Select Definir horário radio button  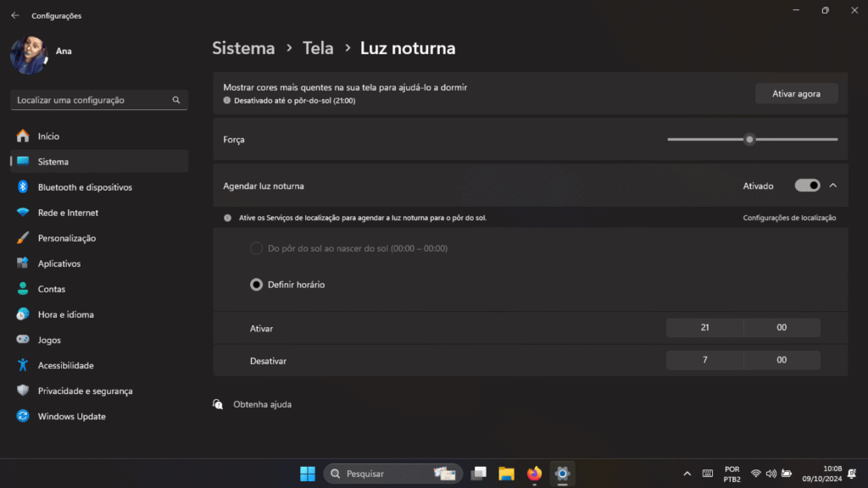tap(256, 285)
